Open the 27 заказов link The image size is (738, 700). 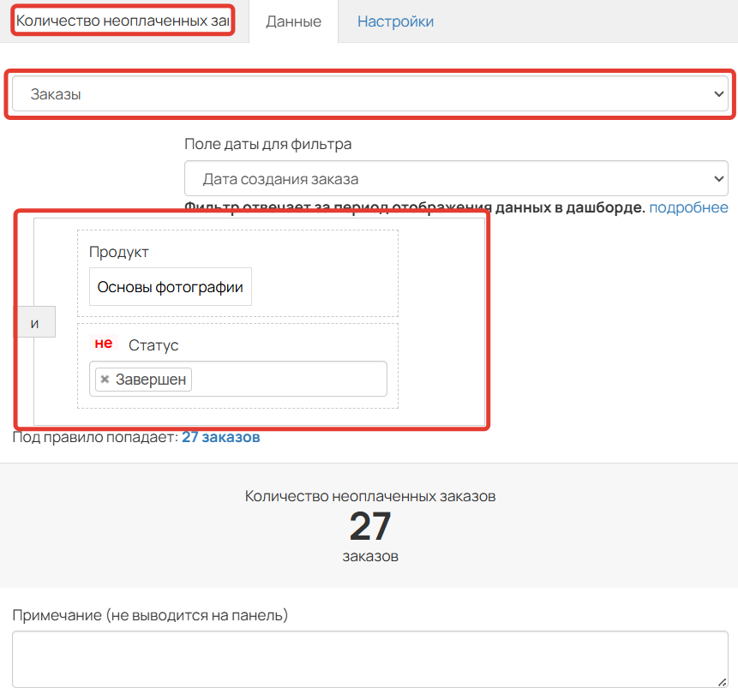221,437
